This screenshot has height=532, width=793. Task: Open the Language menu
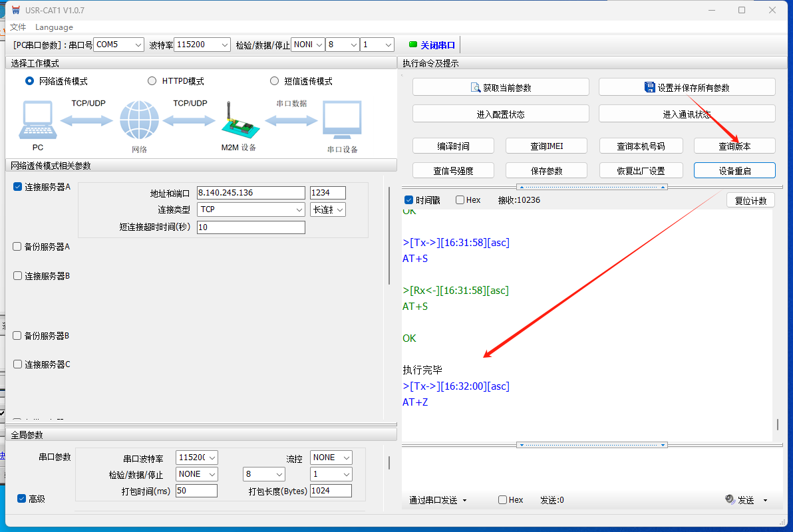click(x=54, y=27)
